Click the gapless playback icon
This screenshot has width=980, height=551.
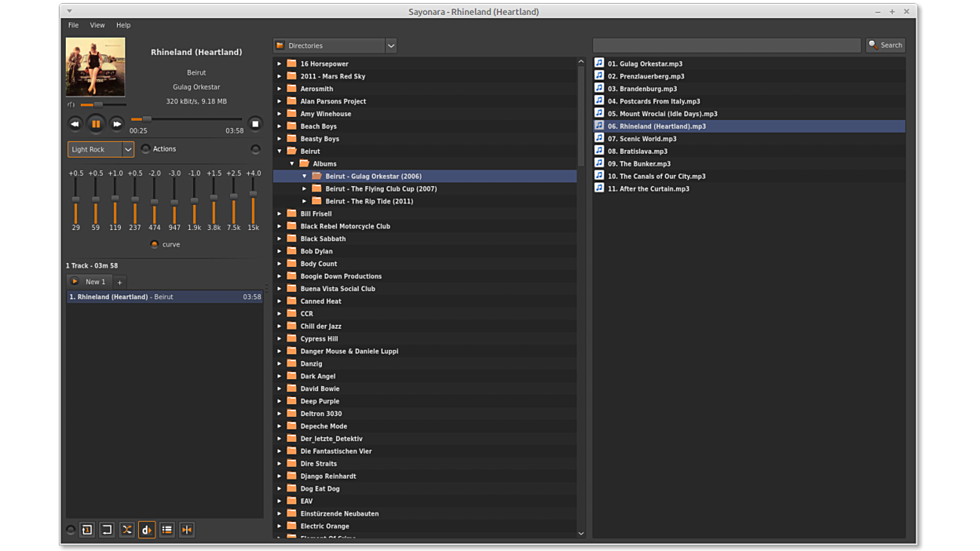tap(187, 530)
